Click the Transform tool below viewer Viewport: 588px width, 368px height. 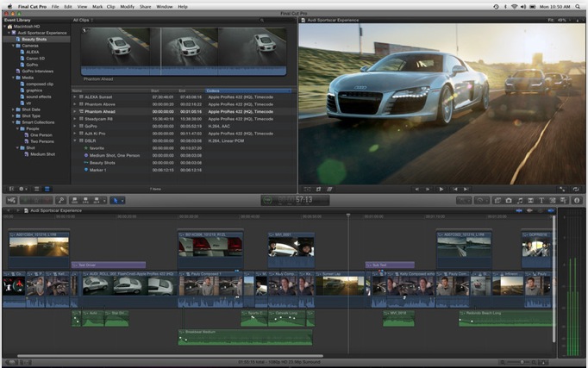point(307,190)
